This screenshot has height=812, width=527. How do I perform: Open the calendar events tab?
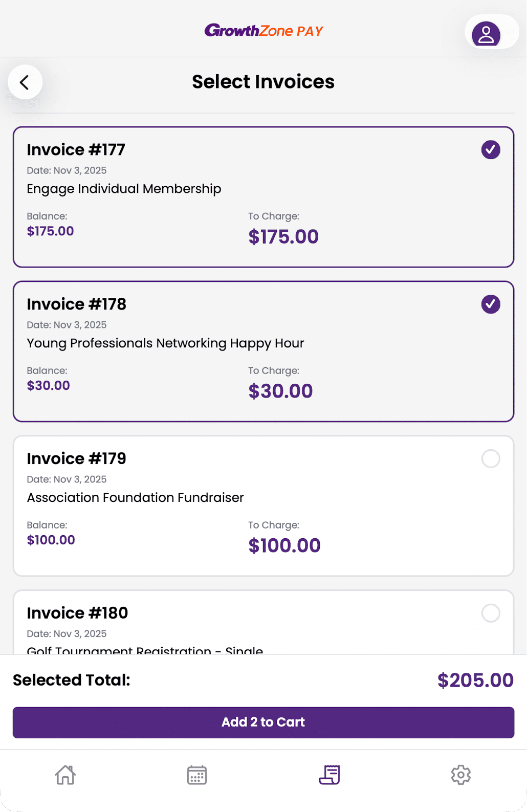click(197, 775)
